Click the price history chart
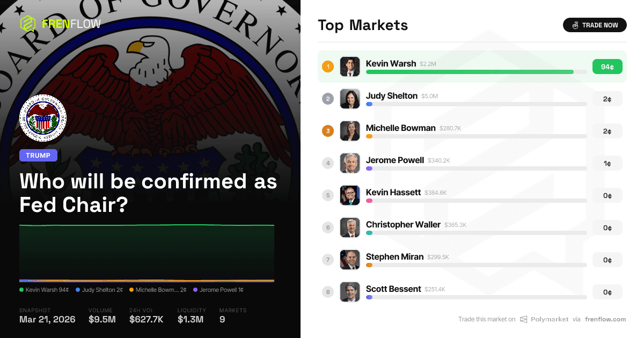The width and height of the screenshot is (644, 338). (x=147, y=253)
